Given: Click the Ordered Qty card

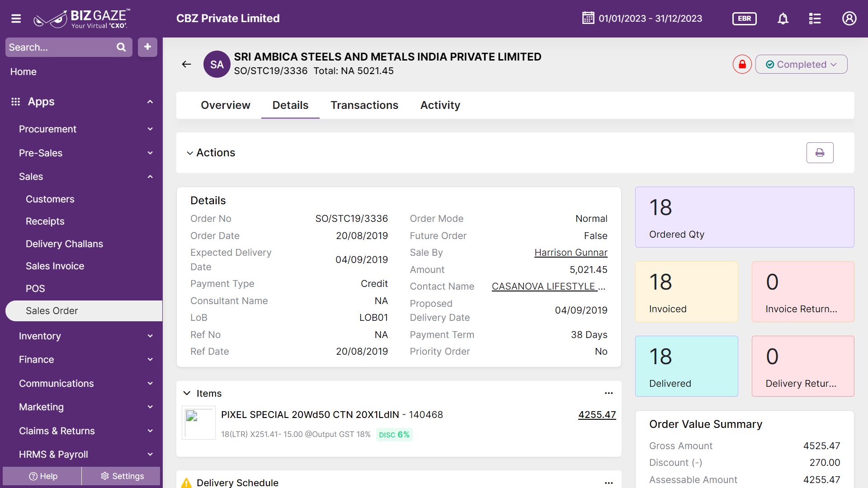Looking at the screenshot, I should pos(745,217).
